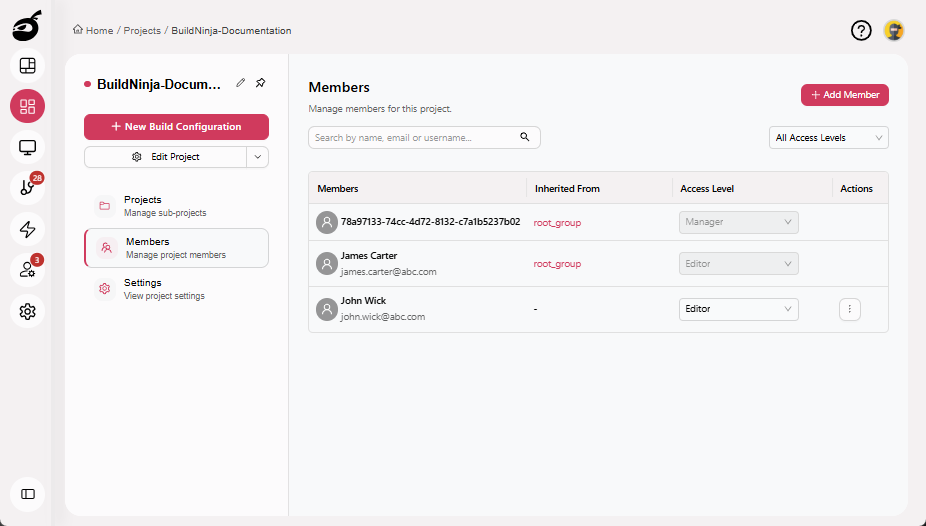This screenshot has height=526, width=926.
Task: Open the gear settings icon in sidebar
Action: [x=27, y=311]
